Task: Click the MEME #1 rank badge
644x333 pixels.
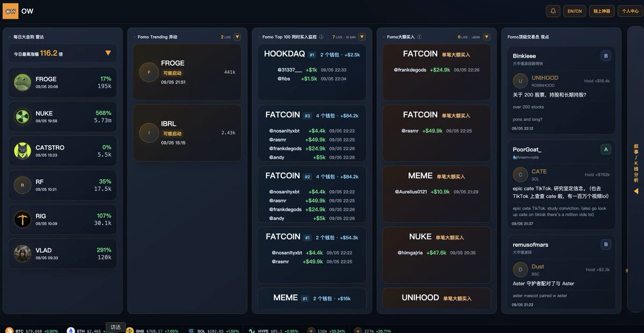Action: pos(304,299)
